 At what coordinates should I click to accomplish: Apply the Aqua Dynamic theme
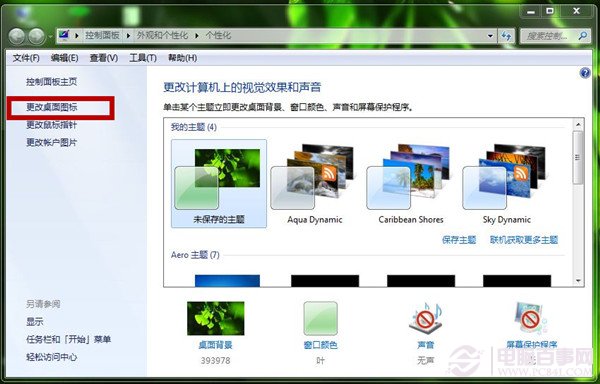tap(315, 183)
